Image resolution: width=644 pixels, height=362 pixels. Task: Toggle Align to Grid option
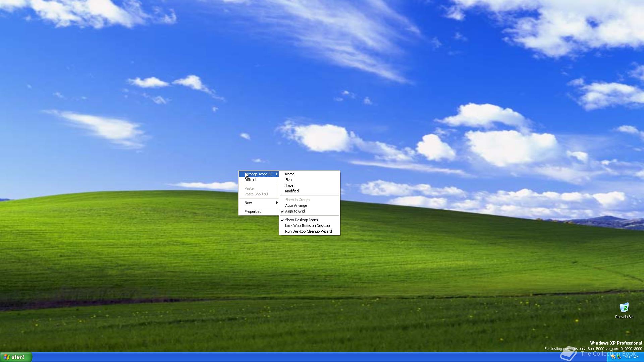pos(295,211)
